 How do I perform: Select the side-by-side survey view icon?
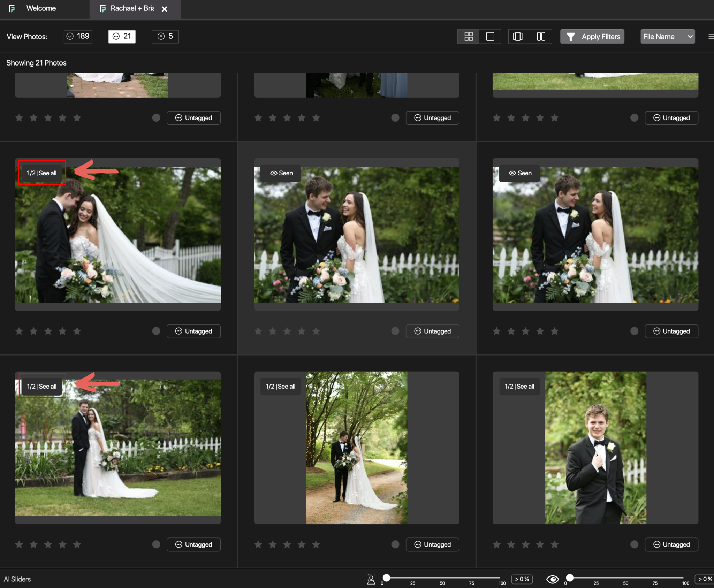point(518,36)
